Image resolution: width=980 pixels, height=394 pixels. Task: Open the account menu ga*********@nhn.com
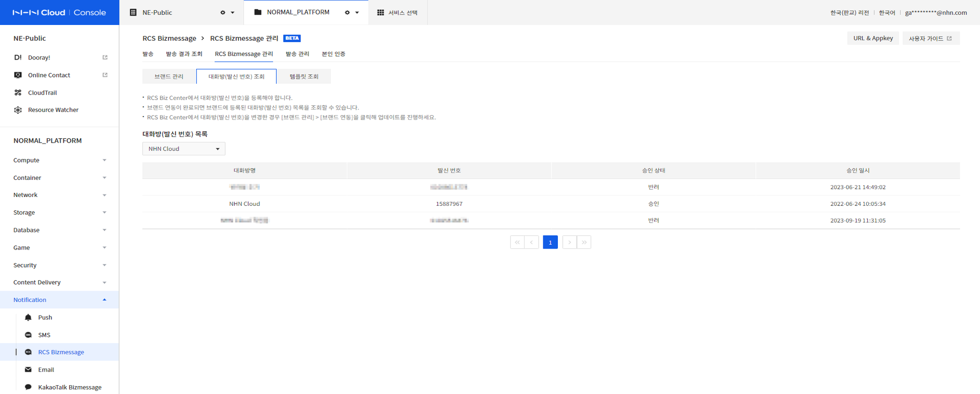(x=936, y=13)
